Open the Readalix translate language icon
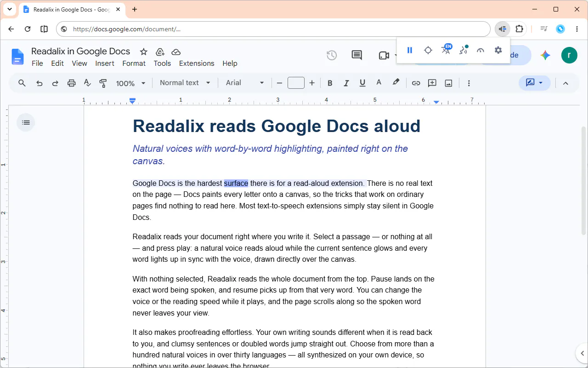The width and height of the screenshot is (588, 368). tap(446, 50)
